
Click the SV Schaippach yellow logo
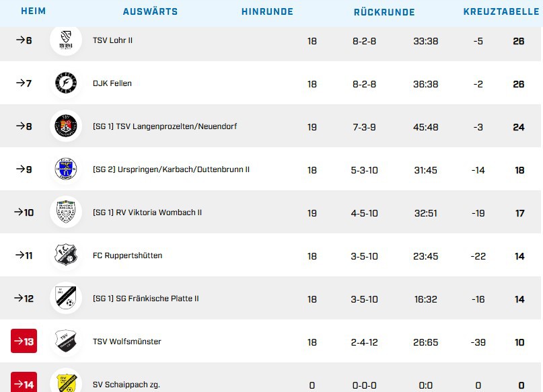tap(66, 383)
